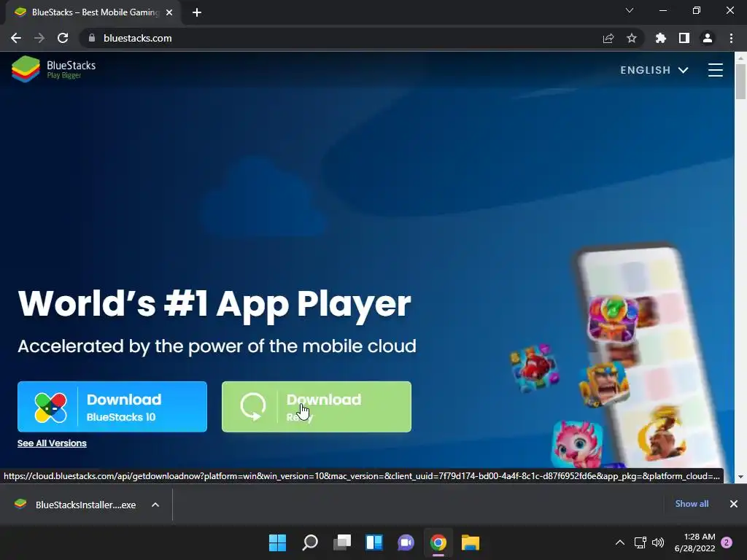Toggle the browser side panel icon
The width and height of the screenshot is (747, 560).
click(684, 38)
